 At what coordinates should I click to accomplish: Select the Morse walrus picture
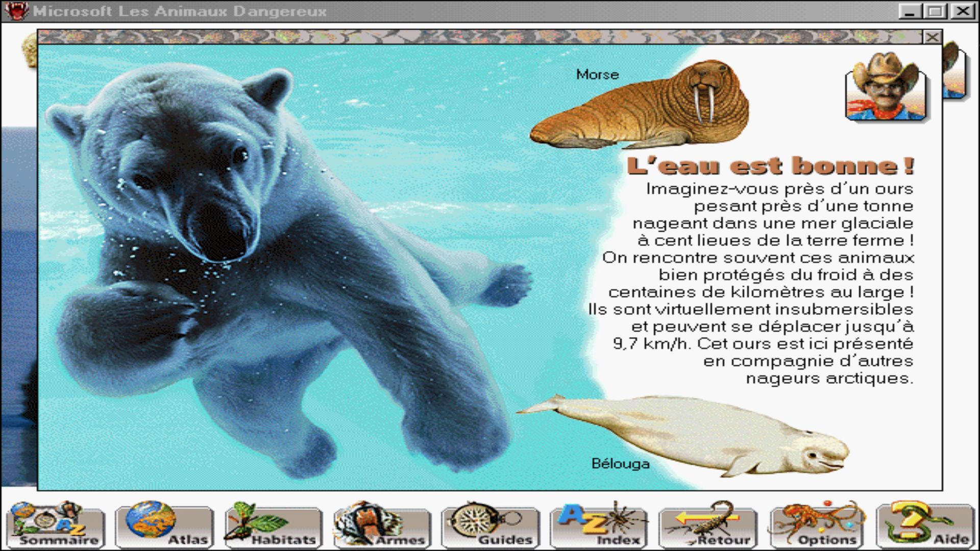click(640, 105)
